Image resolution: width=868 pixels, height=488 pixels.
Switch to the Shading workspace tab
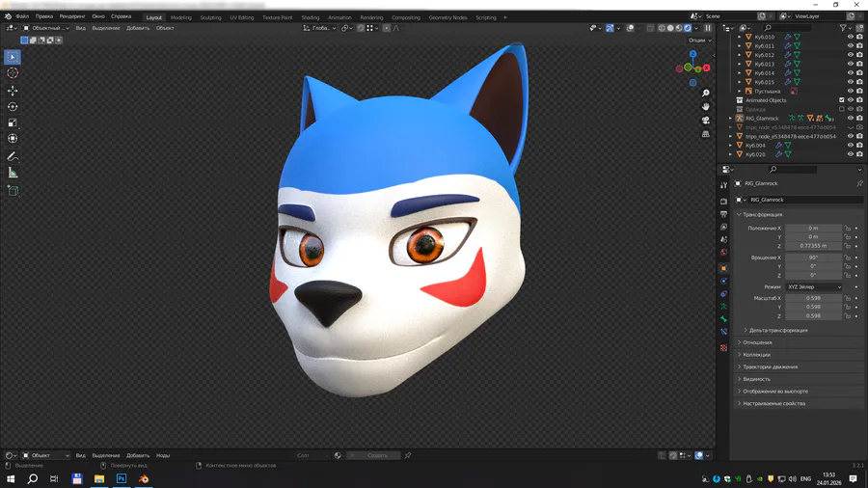pos(310,17)
